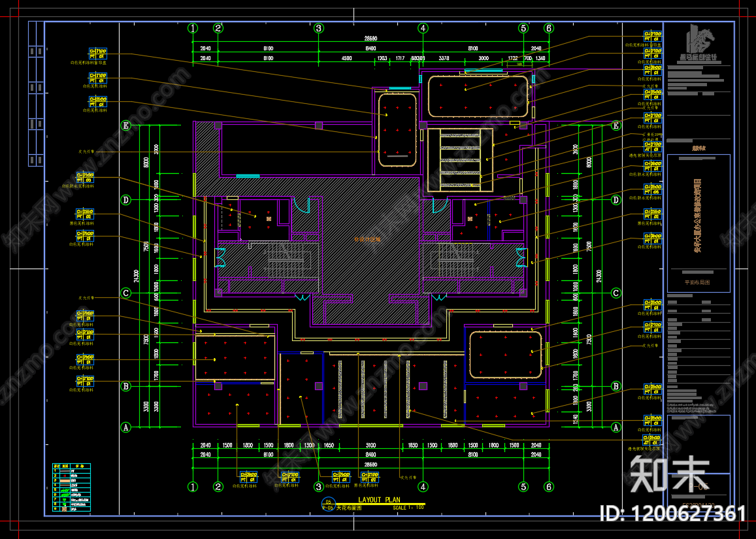Screen dimensions: 756x539
Task: Click the left vertical dimension '24300'
Action: click(137, 276)
